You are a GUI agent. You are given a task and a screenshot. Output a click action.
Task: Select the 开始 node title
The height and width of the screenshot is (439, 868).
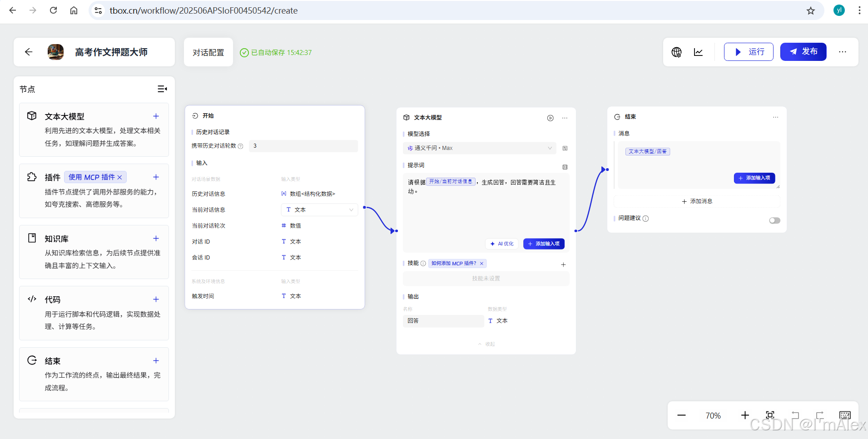(208, 116)
